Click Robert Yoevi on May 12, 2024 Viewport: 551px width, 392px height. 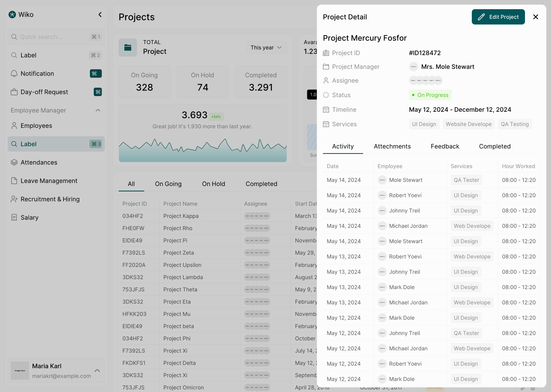click(405, 364)
